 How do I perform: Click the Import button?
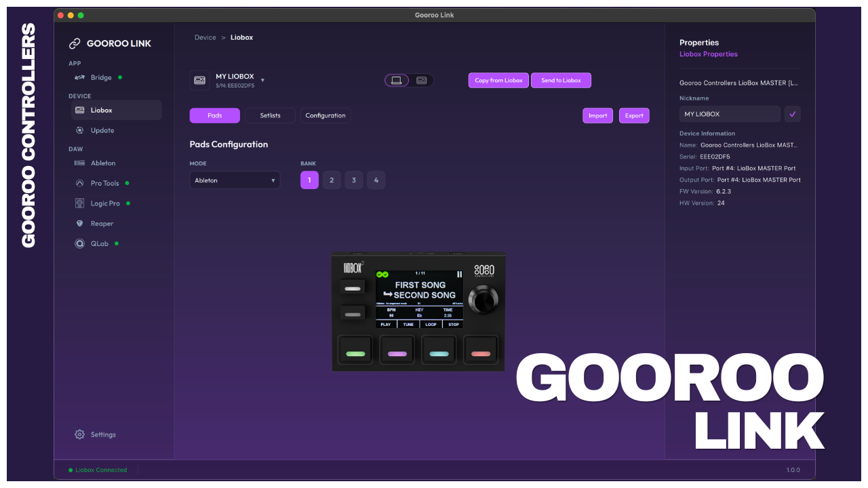coord(598,116)
